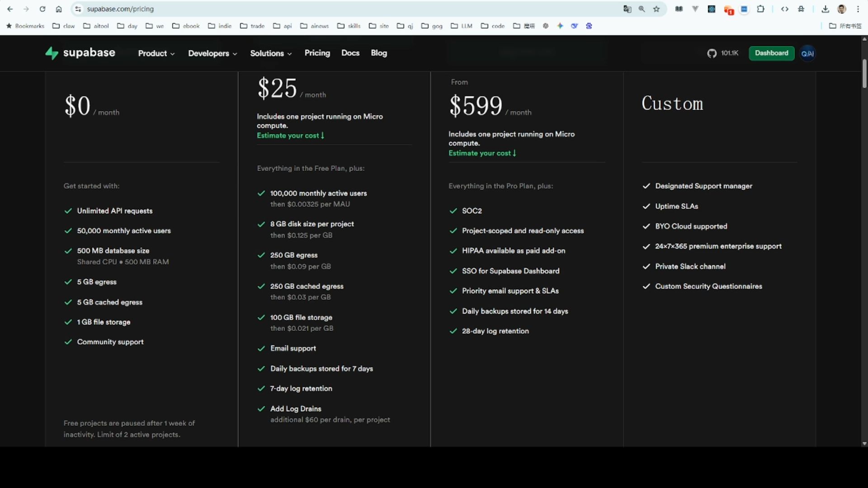The height and width of the screenshot is (488, 868).
Task: Click Estimate your cost under the $599 plan
Action: coord(482,153)
